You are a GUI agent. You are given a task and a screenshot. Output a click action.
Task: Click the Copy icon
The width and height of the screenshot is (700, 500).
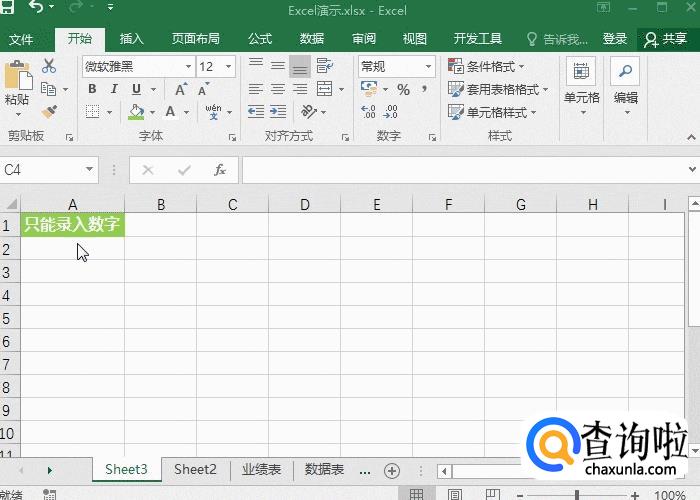(48, 89)
